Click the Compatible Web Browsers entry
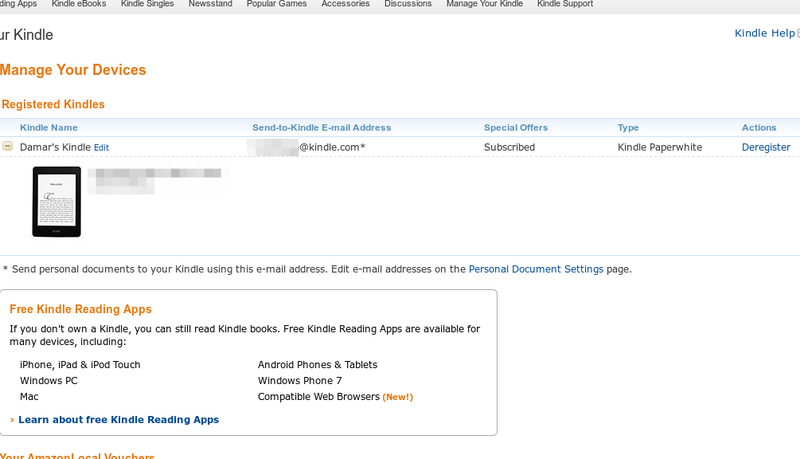Image resolution: width=800 pixels, height=459 pixels. tap(319, 397)
